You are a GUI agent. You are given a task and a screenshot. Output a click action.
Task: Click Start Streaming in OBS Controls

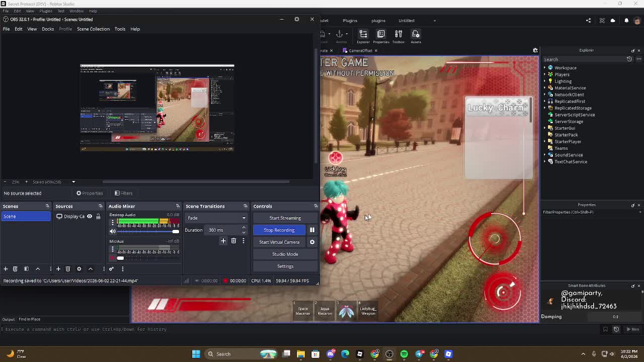[285, 218]
